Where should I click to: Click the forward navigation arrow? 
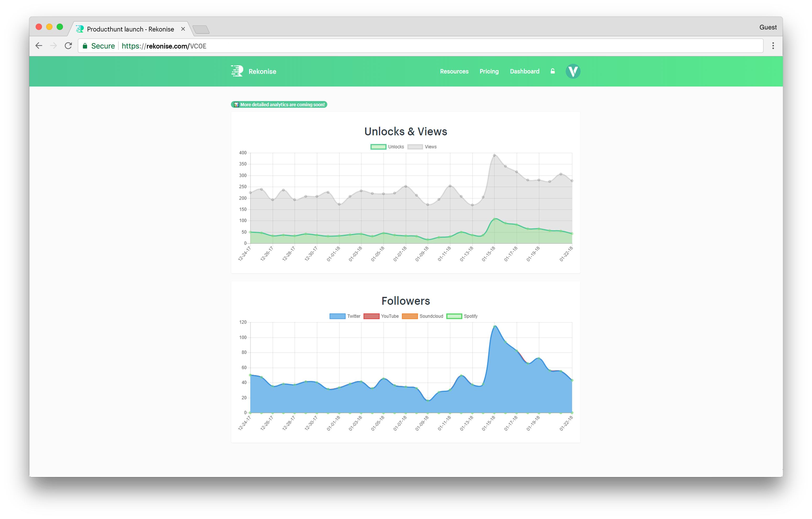(54, 46)
